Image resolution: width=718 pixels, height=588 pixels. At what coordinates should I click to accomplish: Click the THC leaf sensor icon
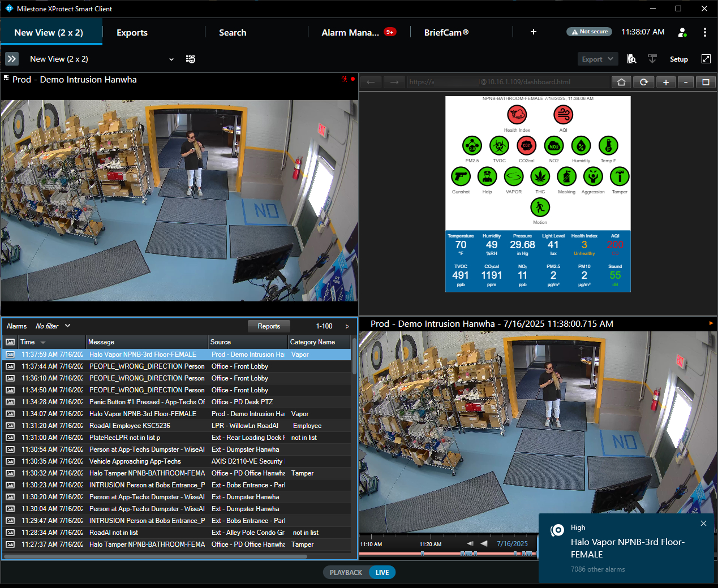click(540, 177)
